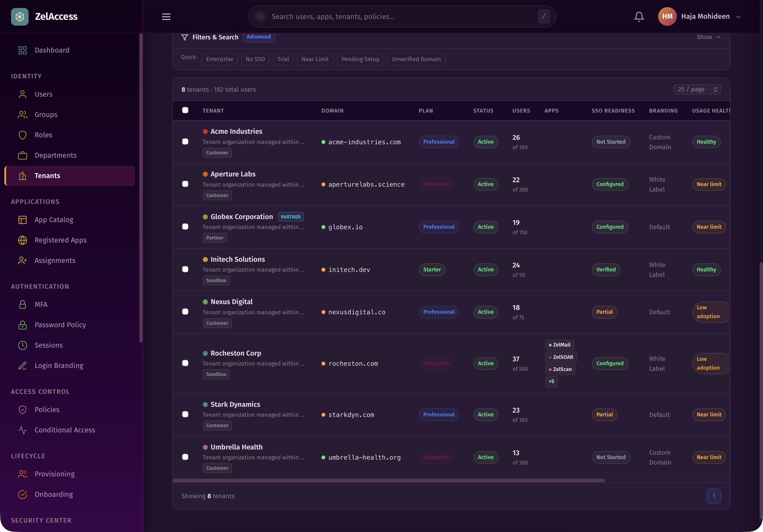Click the MFA lock icon
This screenshot has height=532, width=763.
click(22, 304)
